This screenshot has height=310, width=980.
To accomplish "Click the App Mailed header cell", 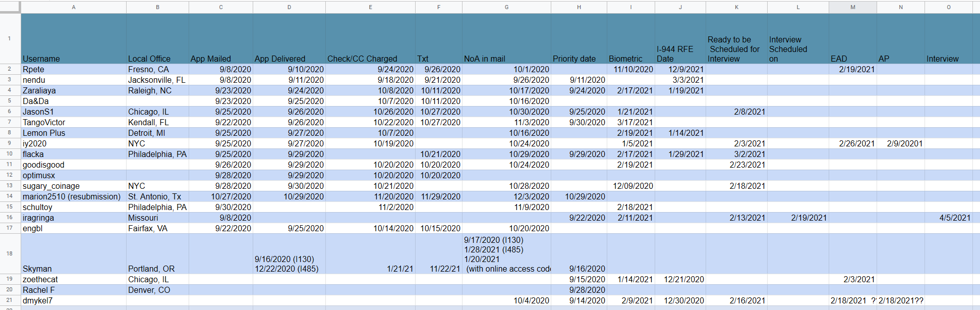I will (221, 39).
